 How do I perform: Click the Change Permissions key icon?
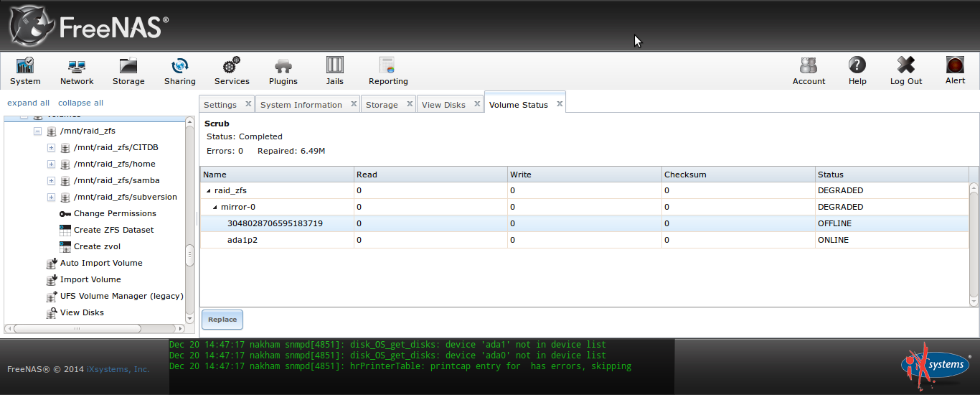point(65,213)
